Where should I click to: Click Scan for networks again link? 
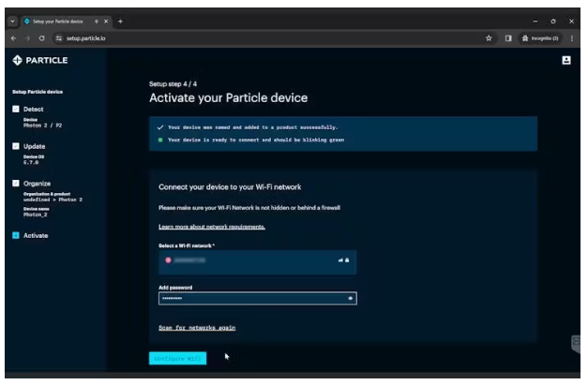[x=197, y=328]
